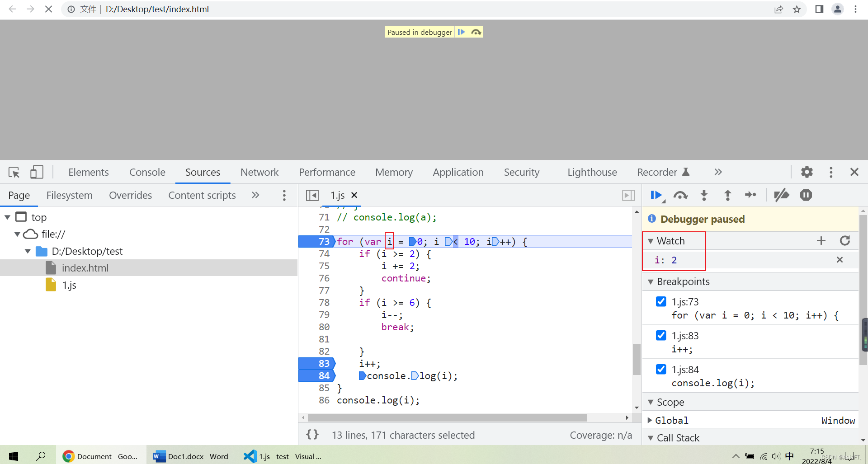This screenshot has width=868, height=464.
Task: Open Windows Start menu
Action: coord(13,456)
